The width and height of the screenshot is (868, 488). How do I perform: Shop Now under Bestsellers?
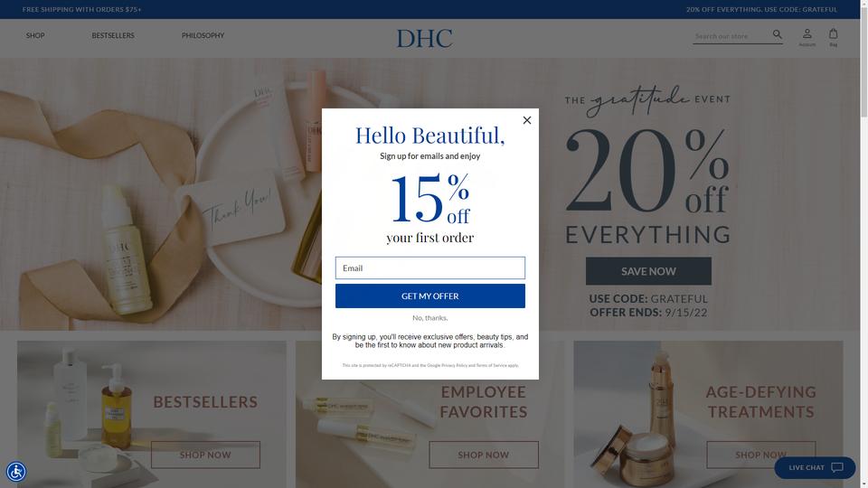click(205, 455)
